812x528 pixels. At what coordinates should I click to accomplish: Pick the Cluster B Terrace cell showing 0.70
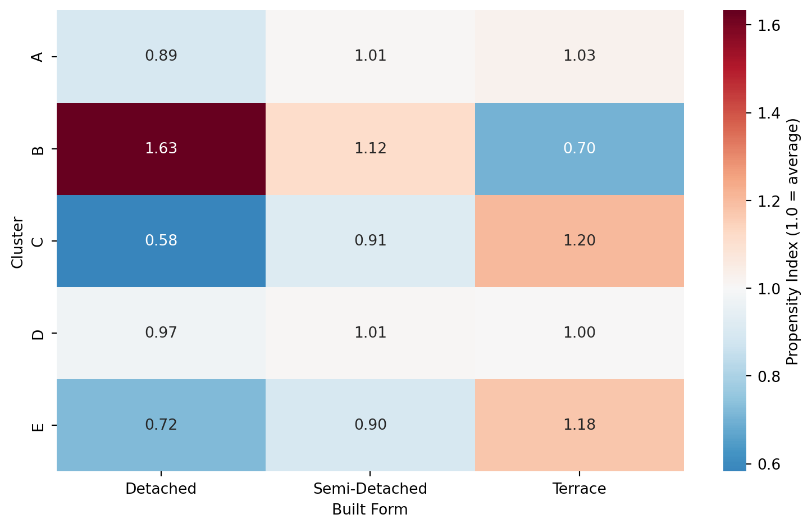(579, 148)
